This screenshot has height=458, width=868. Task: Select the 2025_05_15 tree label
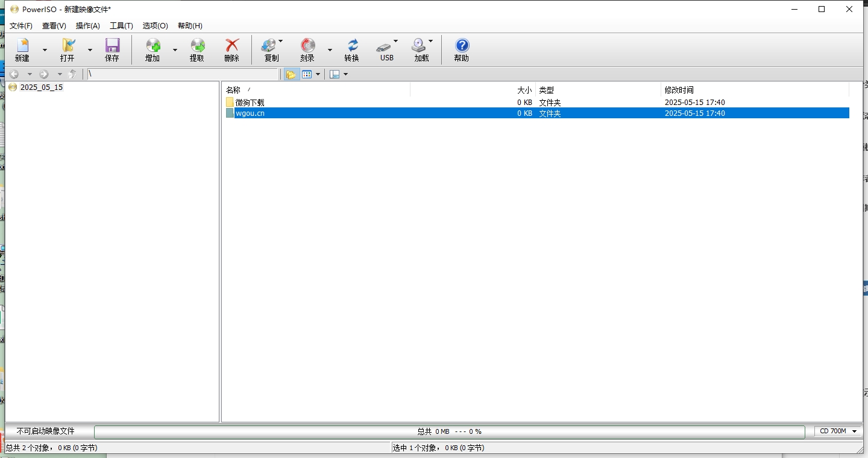(42, 87)
